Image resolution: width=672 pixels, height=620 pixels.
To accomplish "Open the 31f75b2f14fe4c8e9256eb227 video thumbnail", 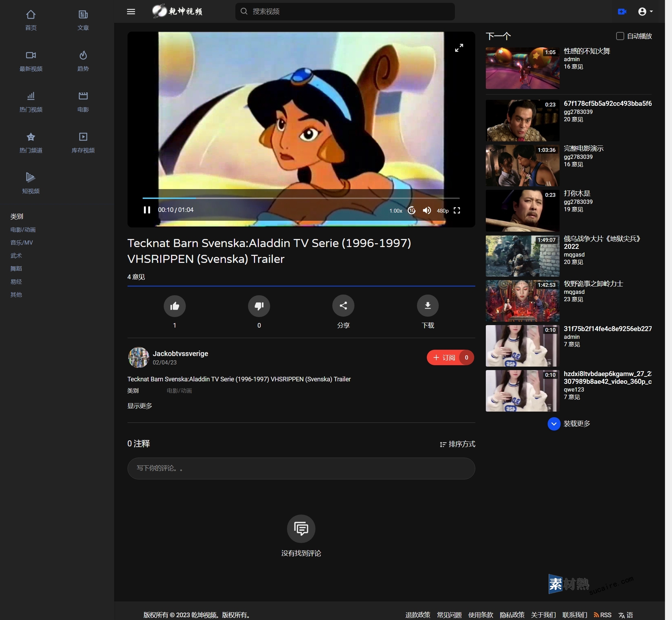I will (522, 345).
